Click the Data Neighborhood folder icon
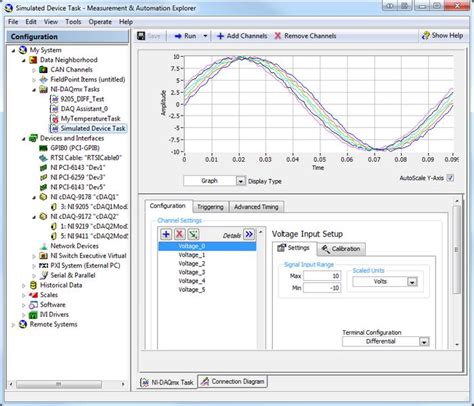 (x=33, y=60)
